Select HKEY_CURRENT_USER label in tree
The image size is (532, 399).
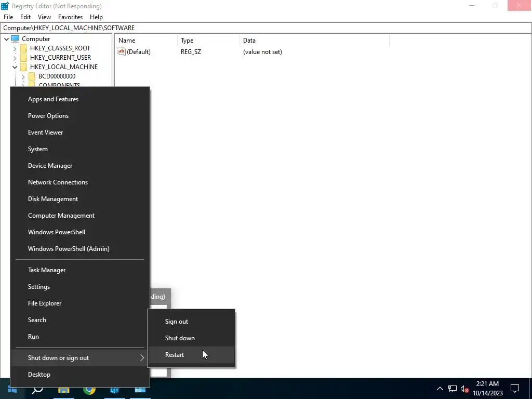60,57
